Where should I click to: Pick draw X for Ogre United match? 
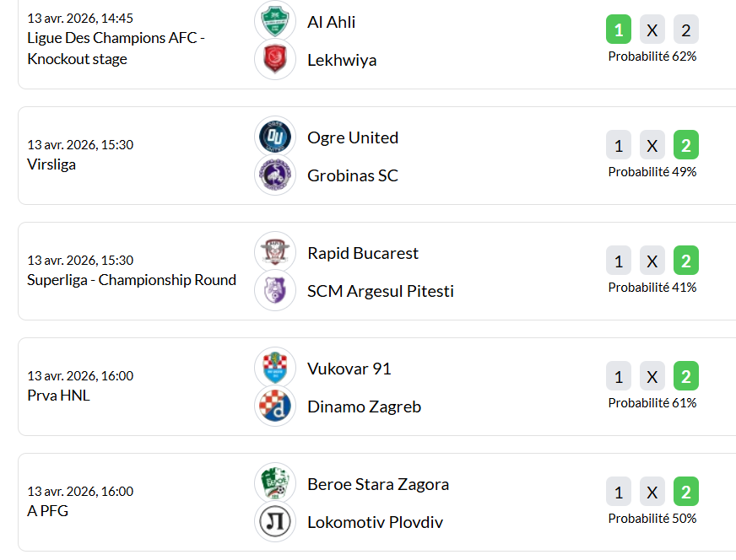tap(652, 146)
